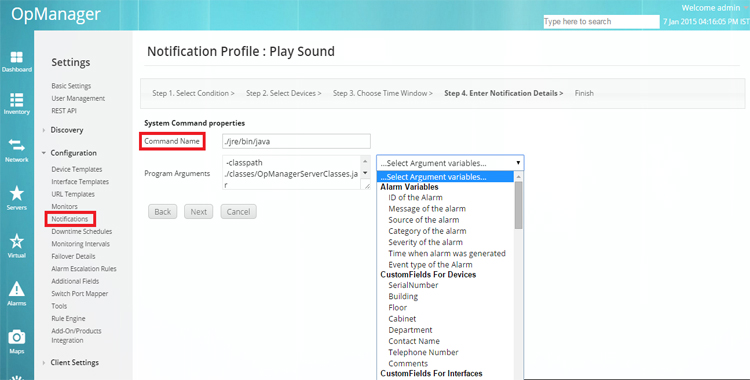
Task: Open the Alarms warning triangle icon
Action: [17, 289]
